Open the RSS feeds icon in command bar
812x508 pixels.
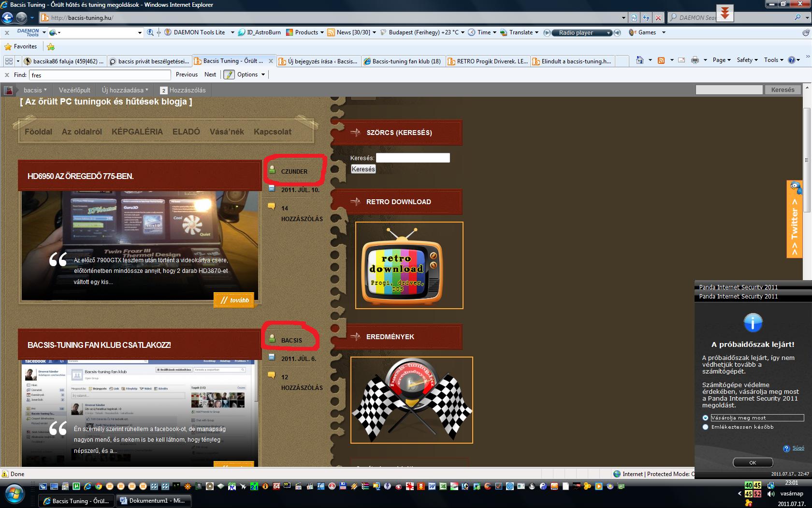pos(661,60)
